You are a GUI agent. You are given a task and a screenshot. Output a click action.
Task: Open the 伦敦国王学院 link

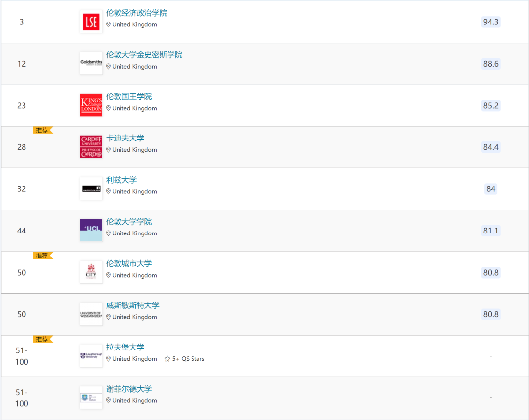click(129, 97)
